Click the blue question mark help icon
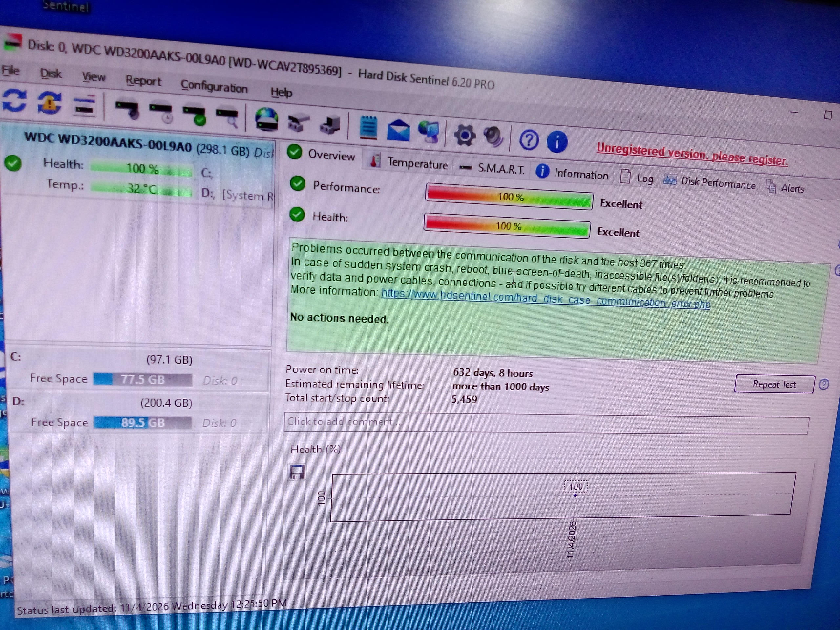The image size is (840, 630). (x=529, y=140)
